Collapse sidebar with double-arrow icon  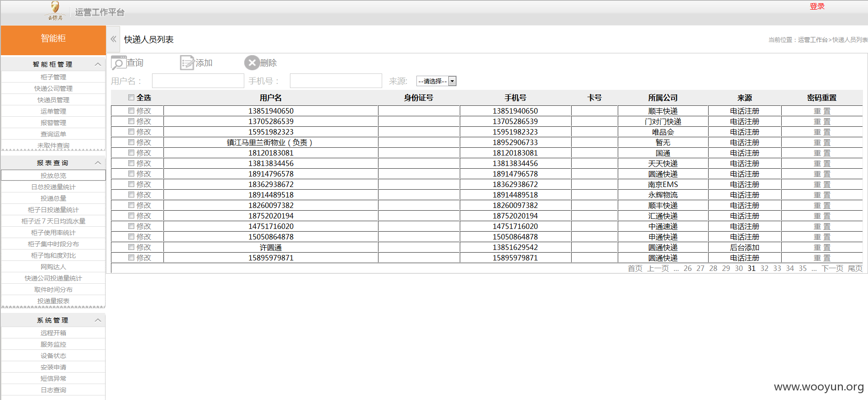(x=113, y=39)
